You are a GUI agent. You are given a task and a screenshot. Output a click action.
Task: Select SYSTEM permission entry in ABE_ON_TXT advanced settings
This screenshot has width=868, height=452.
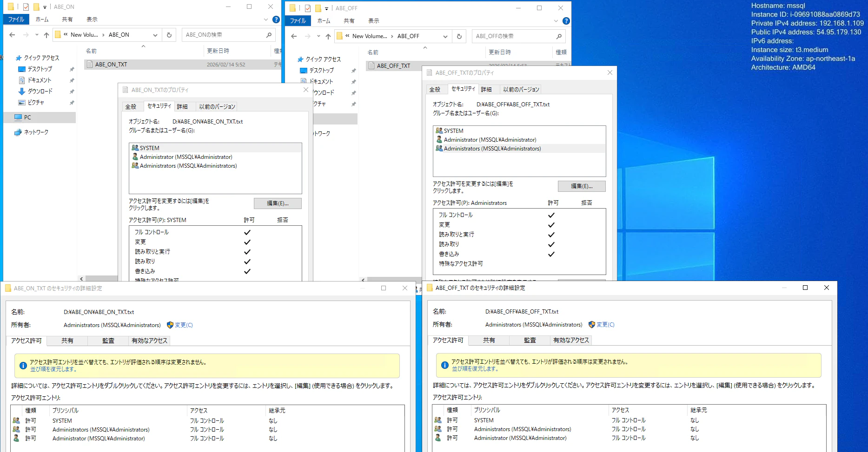[207, 421]
